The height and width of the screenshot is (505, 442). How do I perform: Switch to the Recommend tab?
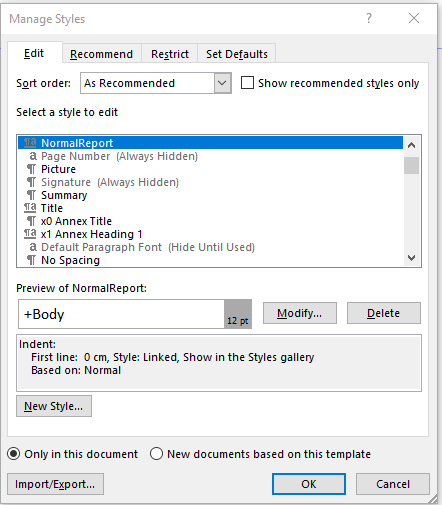click(x=101, y=54)
